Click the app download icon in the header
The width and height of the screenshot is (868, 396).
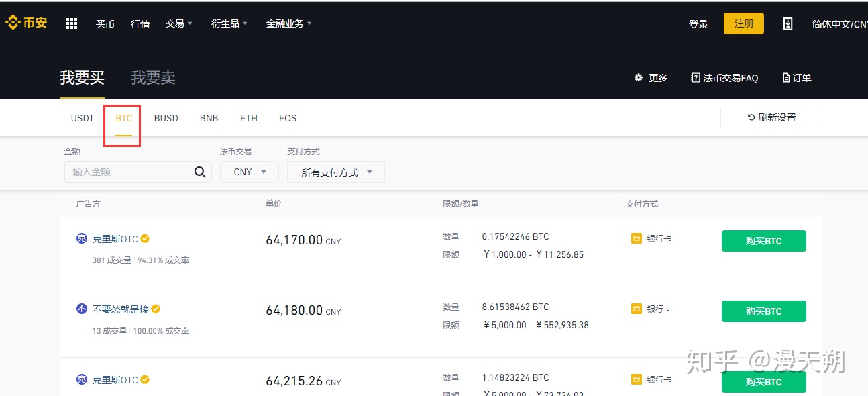787,23
